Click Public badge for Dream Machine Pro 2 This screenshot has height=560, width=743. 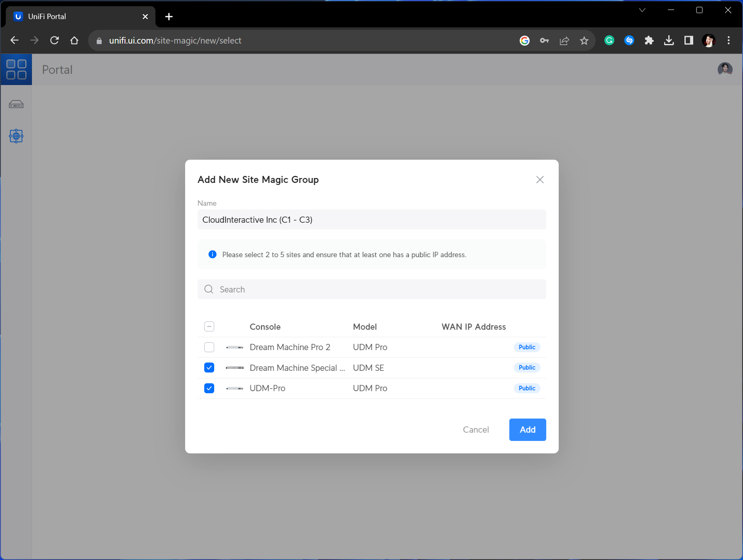(527, 347)
